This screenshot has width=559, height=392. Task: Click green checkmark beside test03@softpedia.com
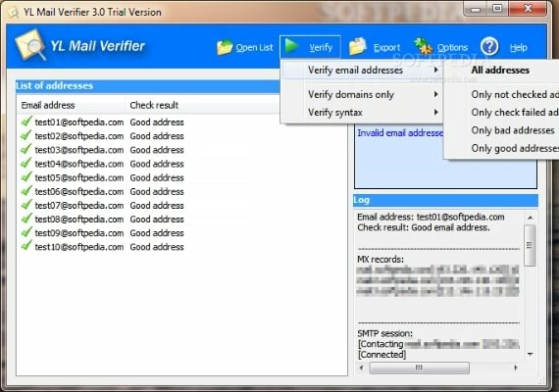(26, 149)
